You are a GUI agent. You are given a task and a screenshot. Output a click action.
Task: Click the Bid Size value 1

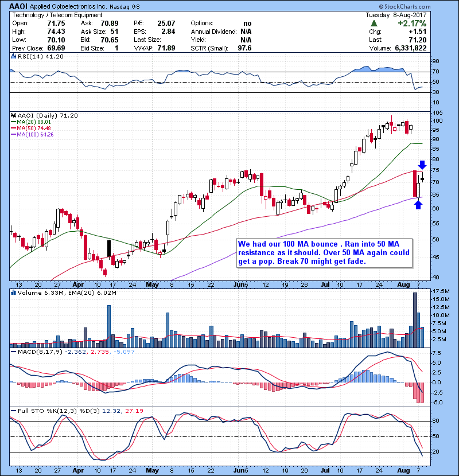[116, 48]
